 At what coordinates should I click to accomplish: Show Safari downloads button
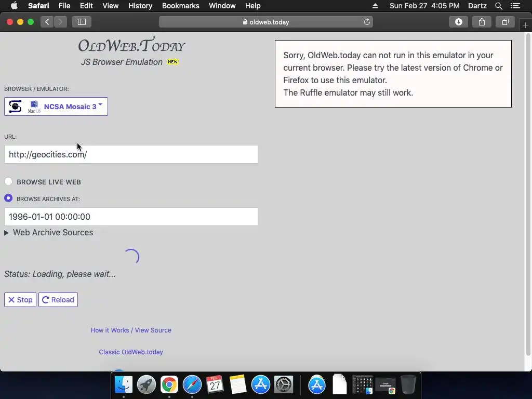coord(458,22)
